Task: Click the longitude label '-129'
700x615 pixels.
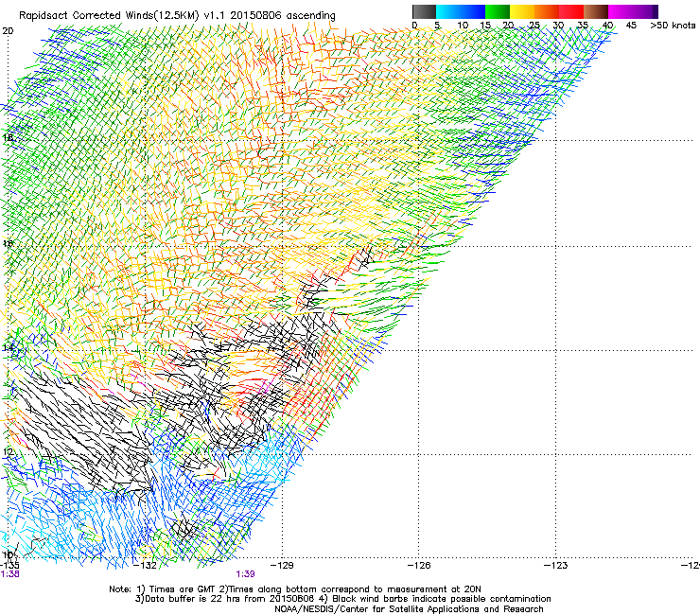Action: click(x=283, y=566)
